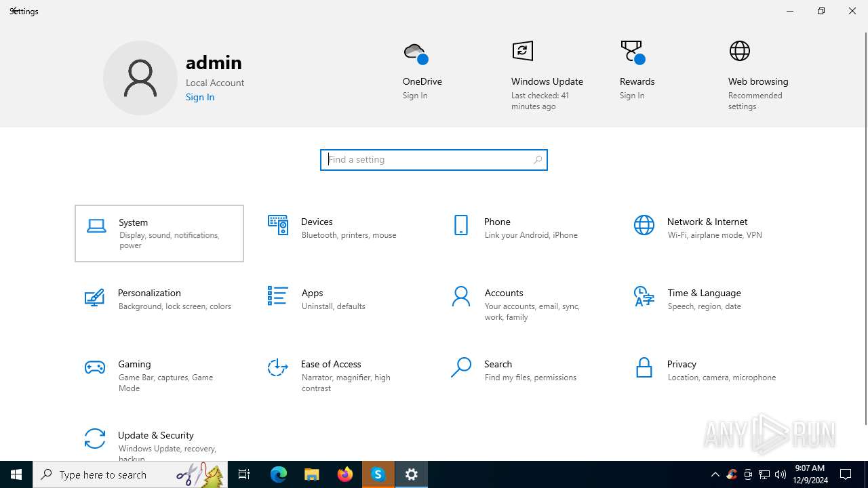Click the Windows Update icon in header
Viewport: 868px width, 488px height.
522,50
